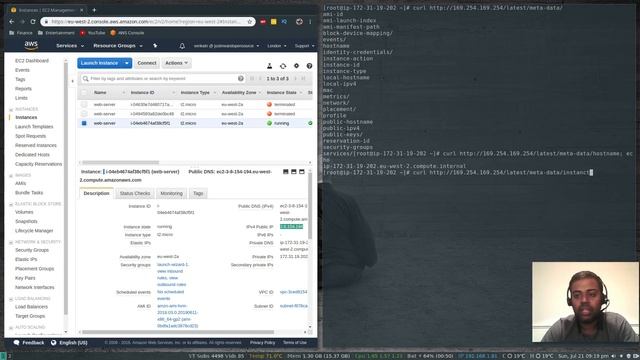Collapse the INSTANCES sidebar section
Screen dimensions: 640x360
(x=11, y=109)
